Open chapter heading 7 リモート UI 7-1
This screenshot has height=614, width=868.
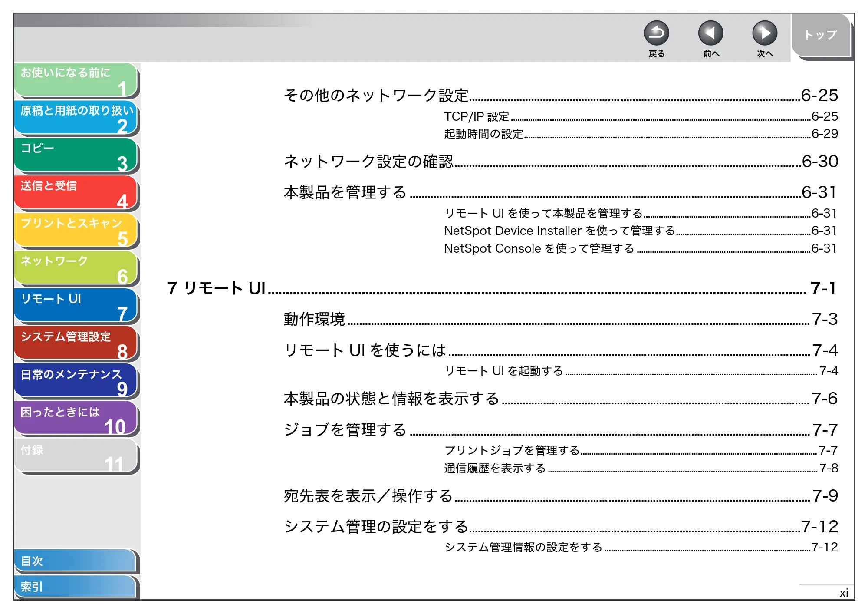click(502, 288)
